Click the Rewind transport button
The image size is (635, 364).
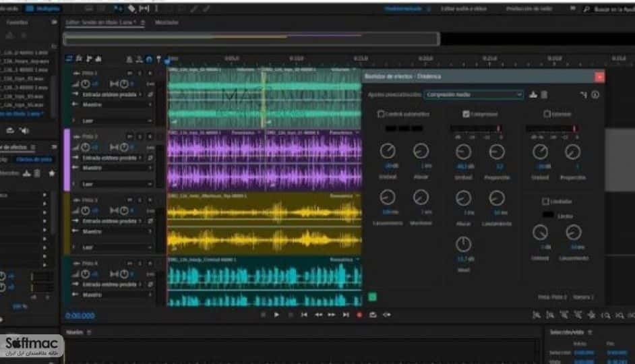tap(318, 315)
